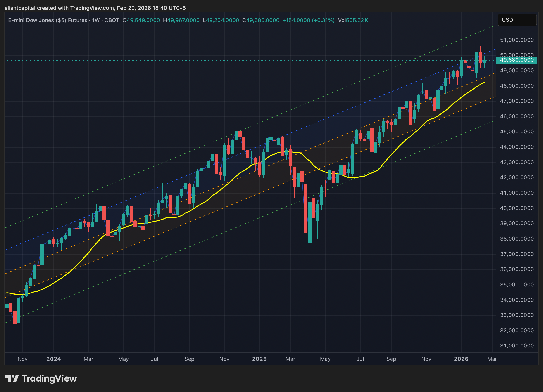
Task: Click the CBOT exchange label
Action: [x=112, y=20]
